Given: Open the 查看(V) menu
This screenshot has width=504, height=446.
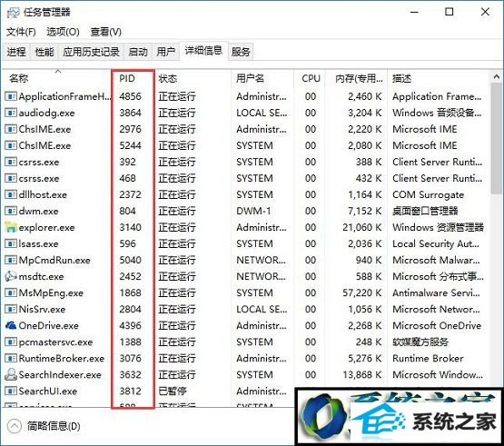Looking at the screenshot, I should 105,32.
